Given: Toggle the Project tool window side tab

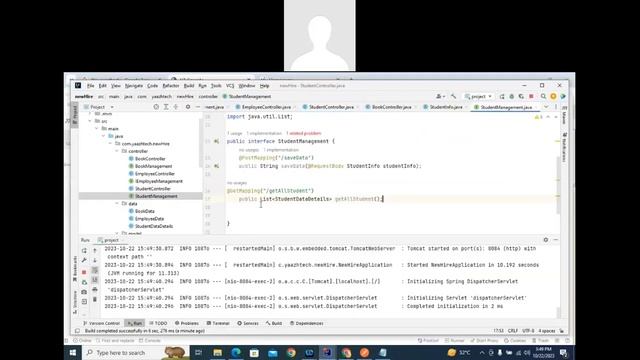Looking at the screenshot, I should 75,114.
